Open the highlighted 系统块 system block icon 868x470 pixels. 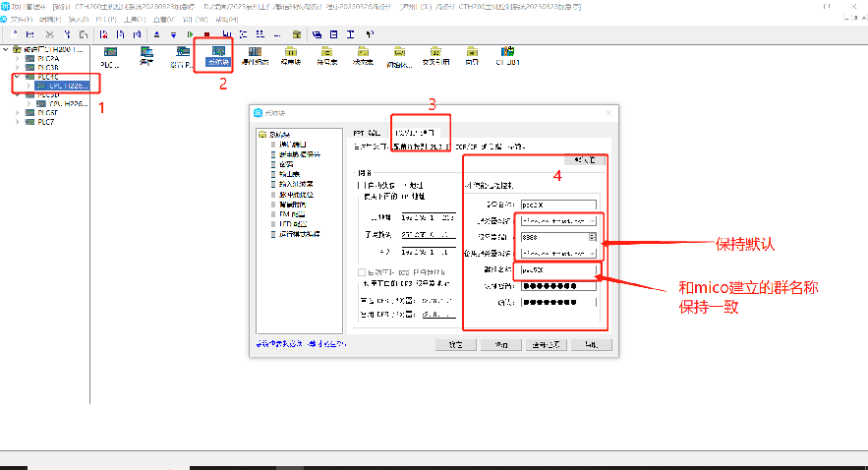[x=218, y=56]
